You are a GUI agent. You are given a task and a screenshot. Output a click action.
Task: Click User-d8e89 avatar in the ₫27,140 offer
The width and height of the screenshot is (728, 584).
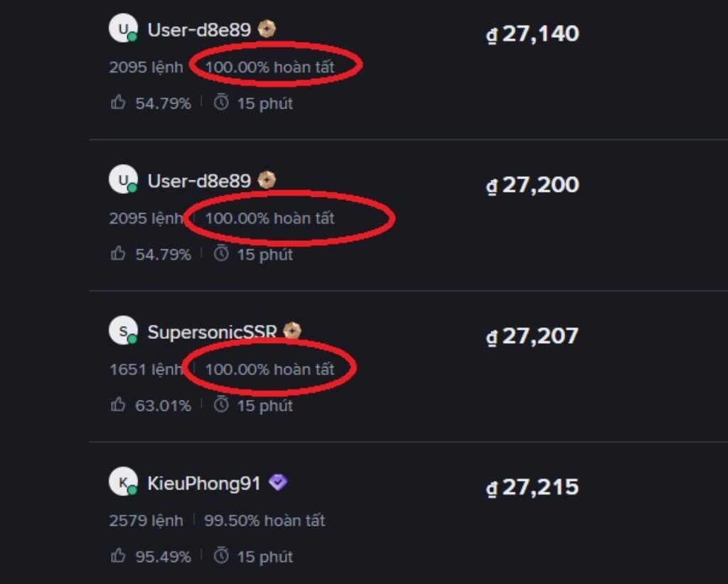pyautogui.click(x=122, y=29)
